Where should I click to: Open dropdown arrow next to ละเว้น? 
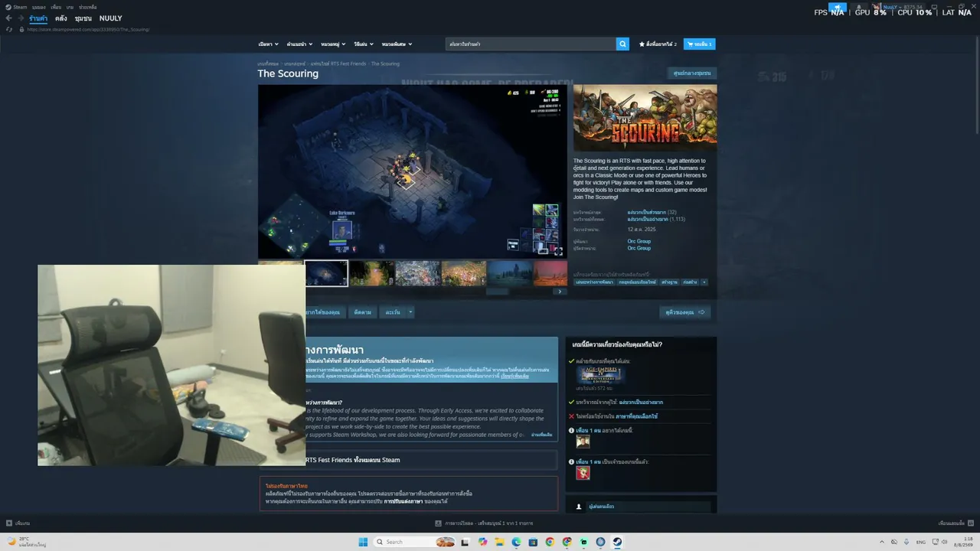(410, 312)
